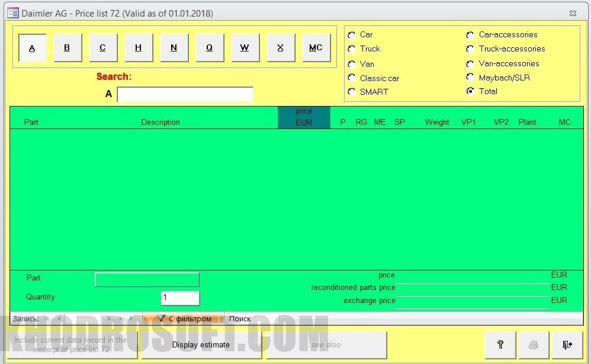Select the Truck-accessories radio option
This screenshot has height=364, width=591.
[470, 49]
